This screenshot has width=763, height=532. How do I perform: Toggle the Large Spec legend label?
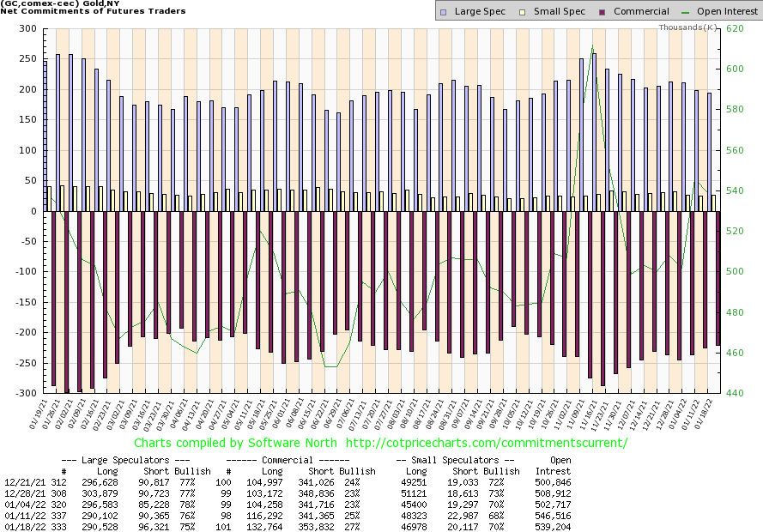click(x=478, y=12)
